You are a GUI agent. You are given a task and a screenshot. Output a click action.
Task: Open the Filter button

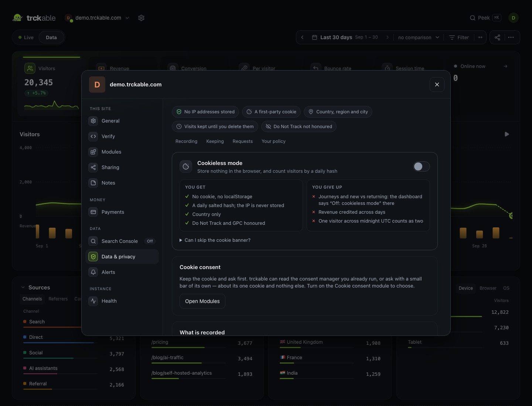pos(459,37)
